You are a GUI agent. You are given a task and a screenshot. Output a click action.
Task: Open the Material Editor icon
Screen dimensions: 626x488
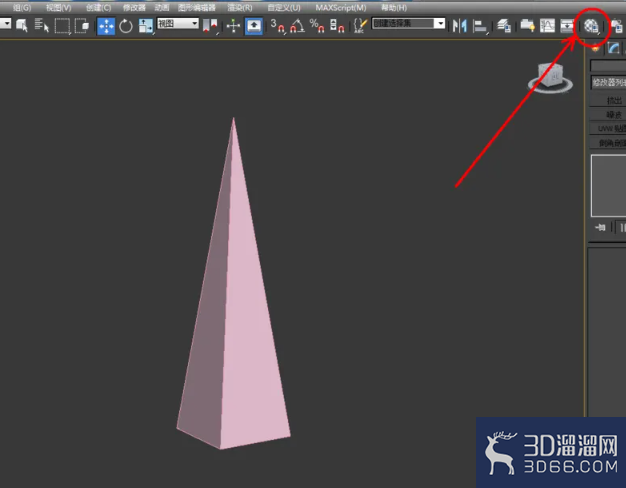point(591,26)
